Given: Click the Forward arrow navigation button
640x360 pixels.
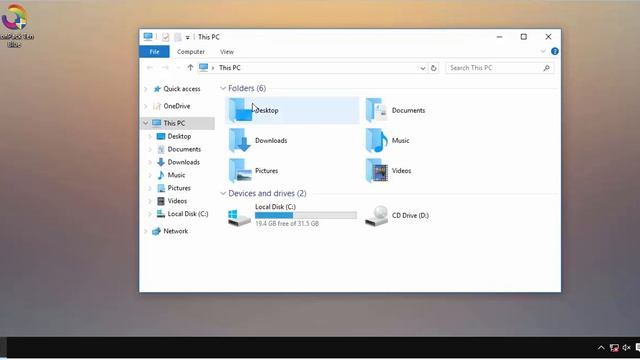Looking at the screenshot, I should point(165,68).
